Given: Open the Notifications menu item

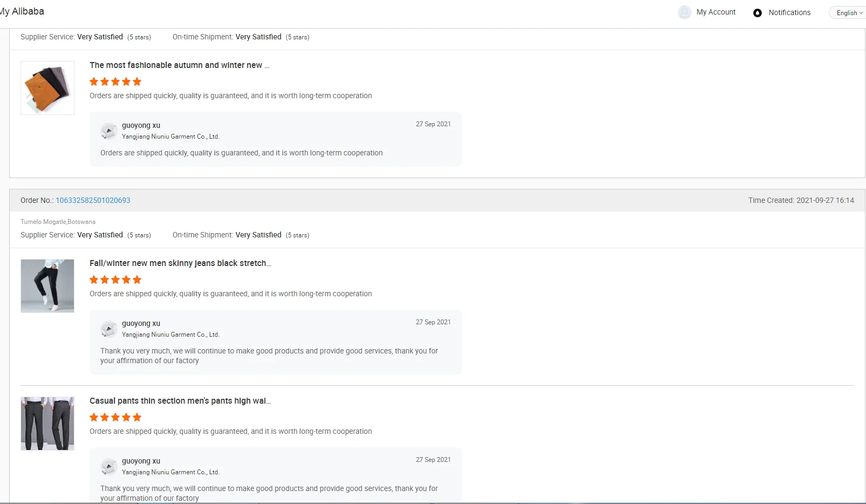Looking at the screenshot, I should (789, 12).
